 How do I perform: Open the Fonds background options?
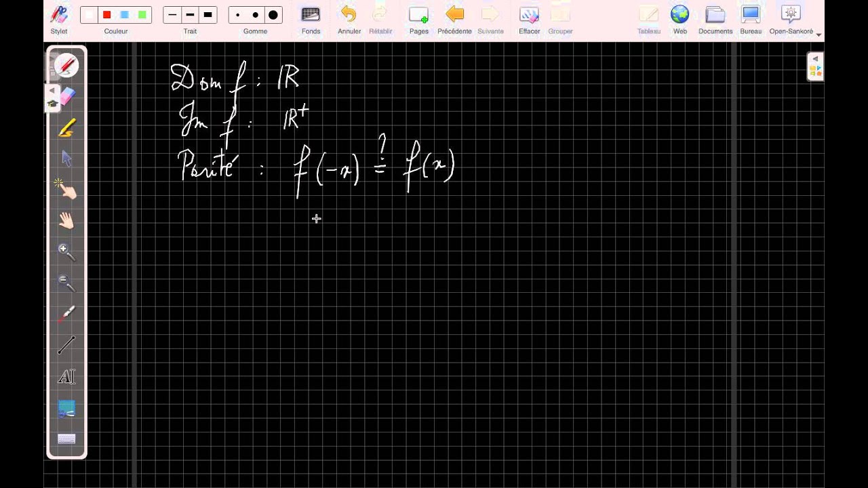(x=311, y=19)
